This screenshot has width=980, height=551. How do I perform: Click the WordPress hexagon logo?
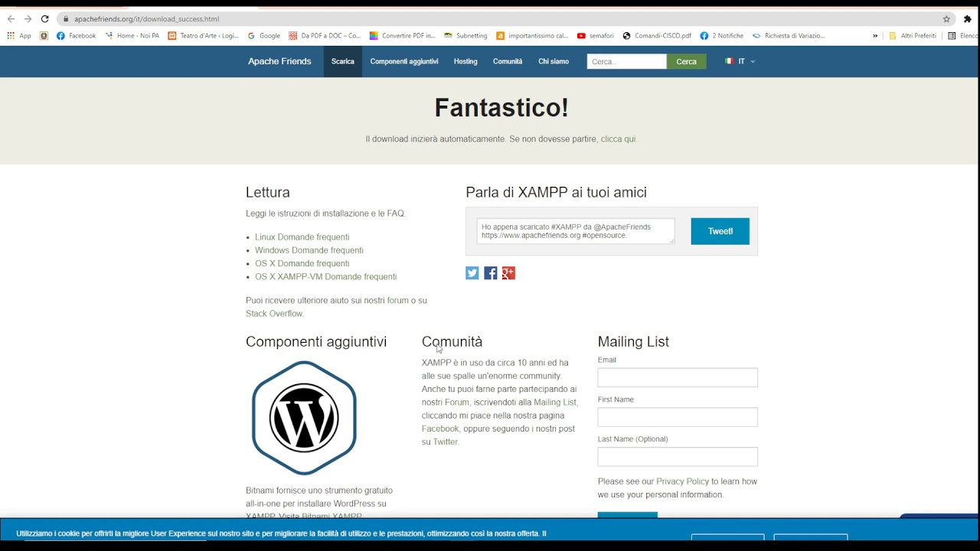(304, 418)
